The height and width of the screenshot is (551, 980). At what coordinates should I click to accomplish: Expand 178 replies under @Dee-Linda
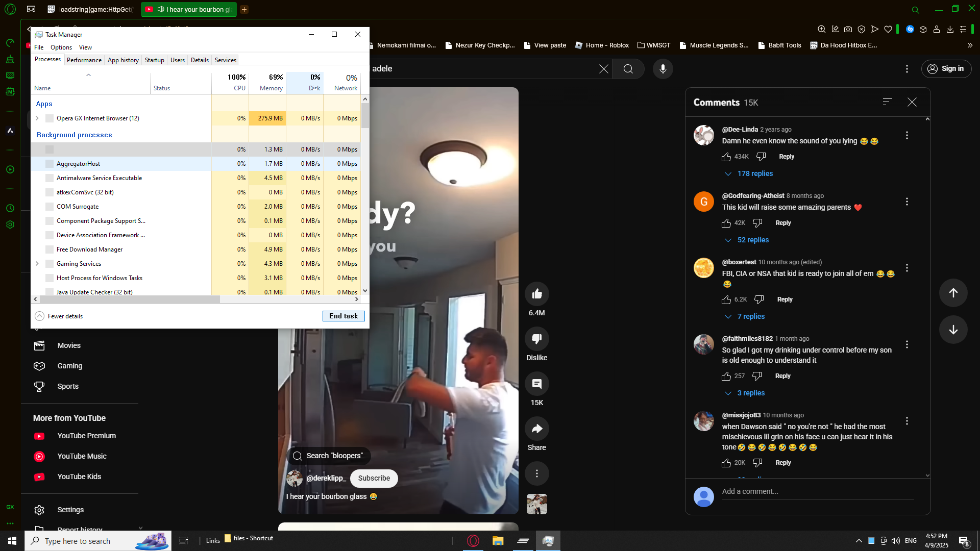[x=749, y=174]
